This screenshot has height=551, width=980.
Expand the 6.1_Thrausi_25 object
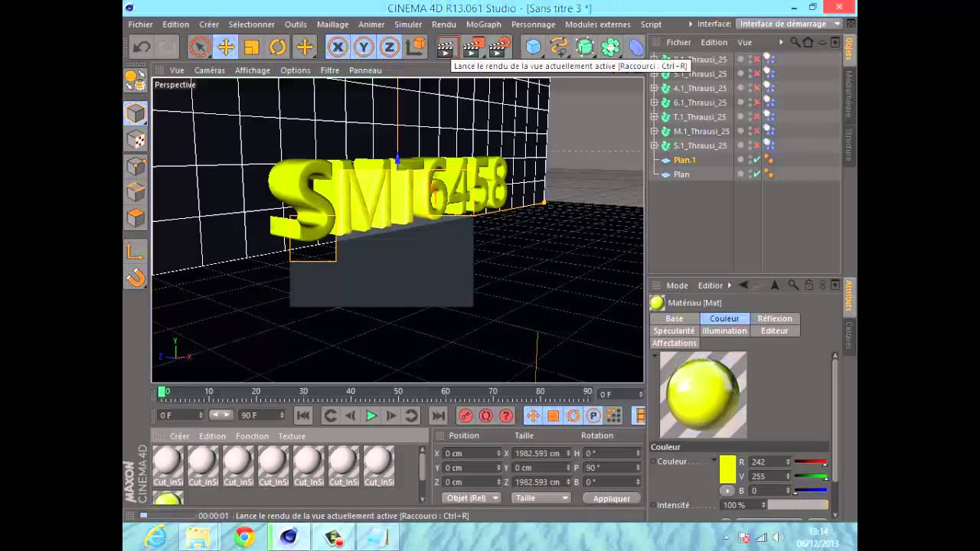point(655,103)
